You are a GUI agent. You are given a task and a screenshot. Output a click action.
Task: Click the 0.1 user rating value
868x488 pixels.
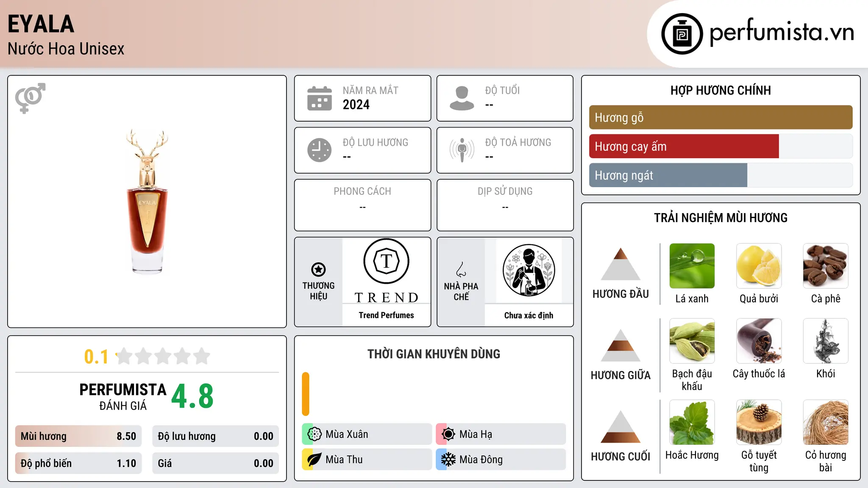[x=96, y=357]
